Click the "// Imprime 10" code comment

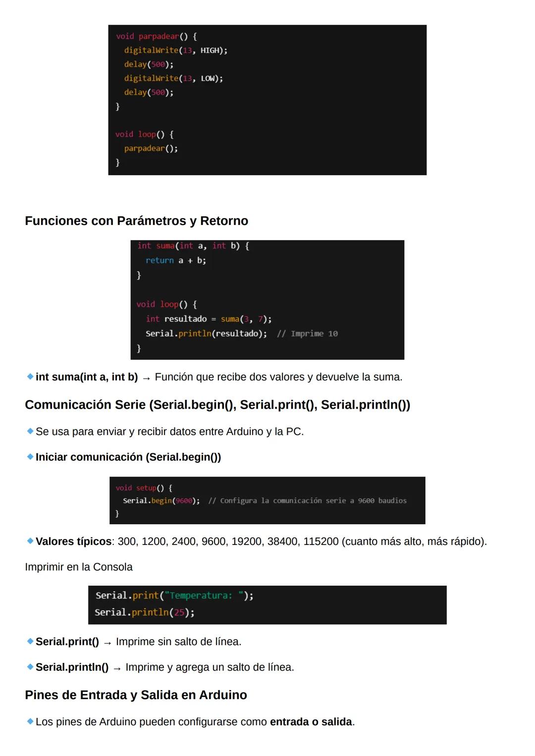tap(307, 334)
